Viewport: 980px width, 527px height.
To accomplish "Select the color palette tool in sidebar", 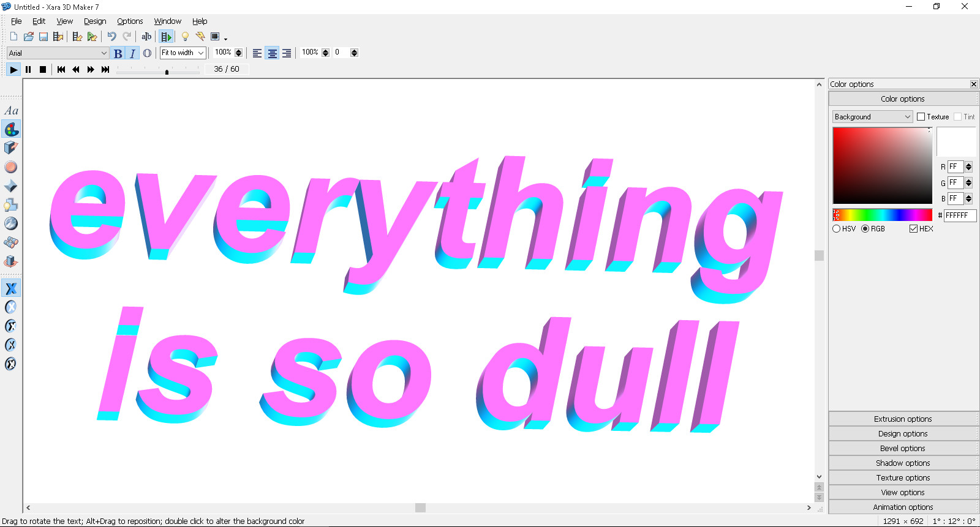I will pyautogui.click(x=11, y=130).
